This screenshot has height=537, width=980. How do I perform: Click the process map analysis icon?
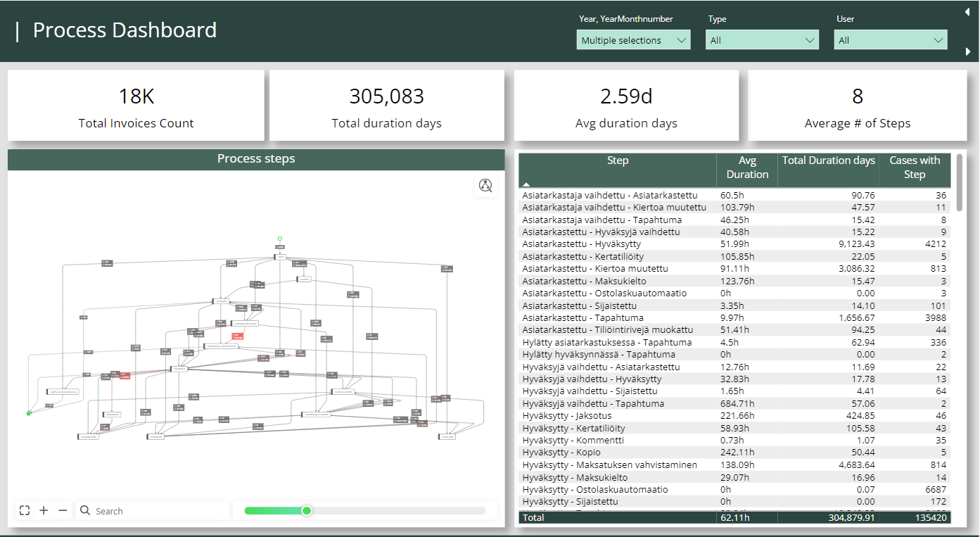(x=485, y=186)
